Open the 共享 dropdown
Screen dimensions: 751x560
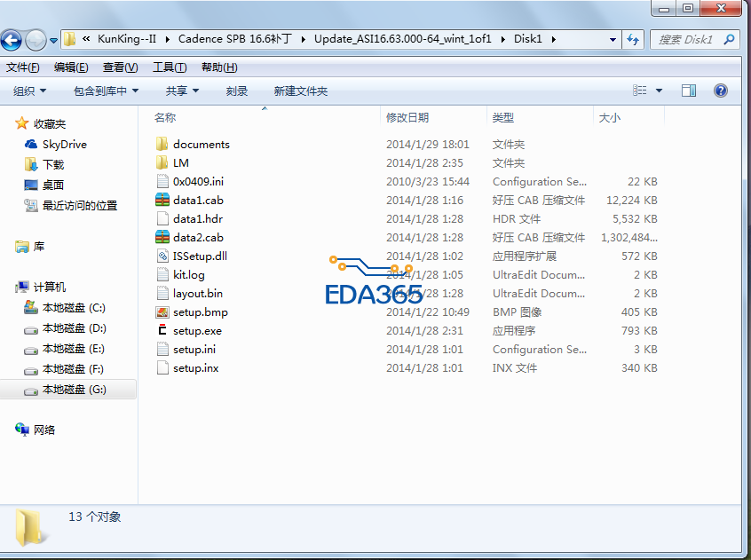click(x=182, y=91)
